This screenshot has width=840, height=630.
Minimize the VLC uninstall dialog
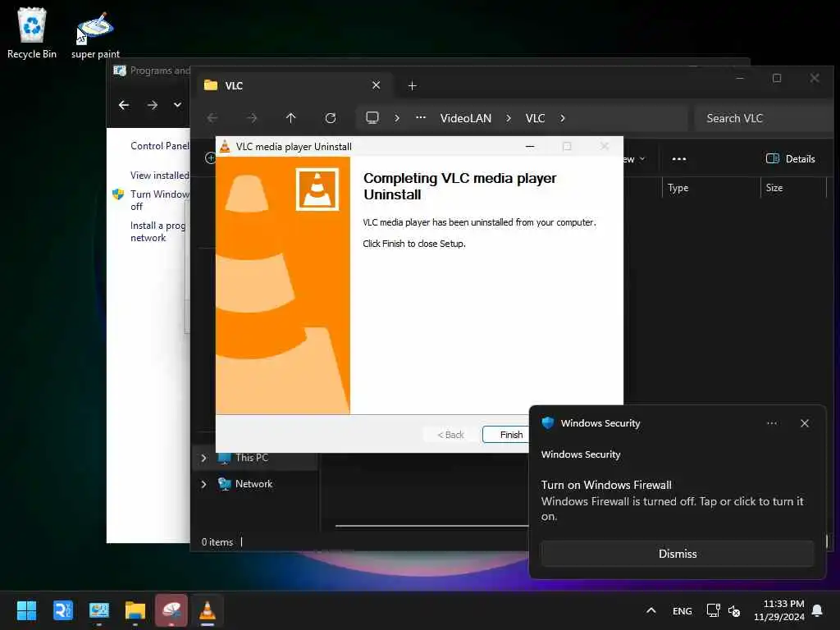coord(530,146)
